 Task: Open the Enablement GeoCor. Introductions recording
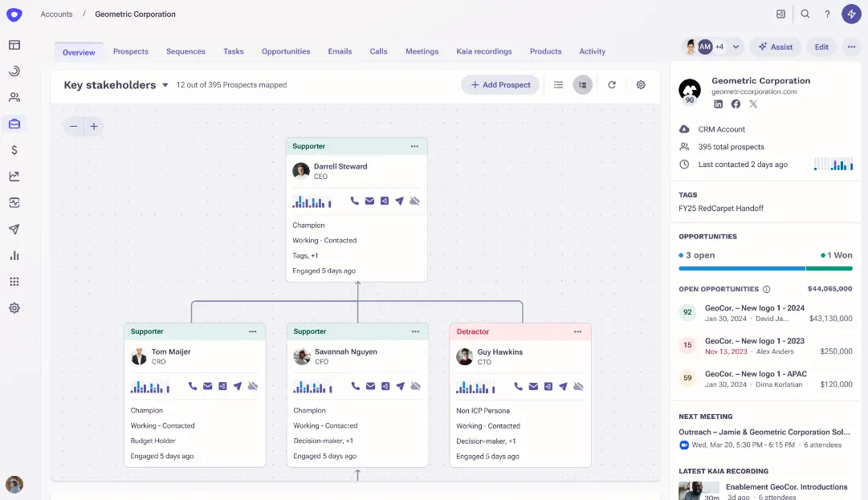click(785, 486)
